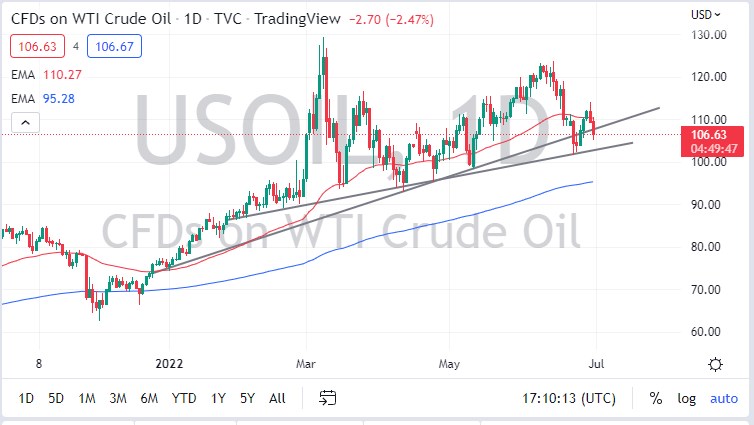Select the 1Y time range
The width and height of the screenshot is (754, 425).
(218, 398)
